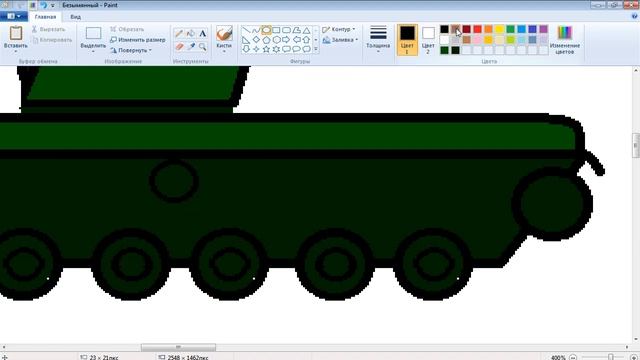Click the Обрезать crop button
This screenshot has height=360, width=640.
pyautogui.click(x=127, y=29)
